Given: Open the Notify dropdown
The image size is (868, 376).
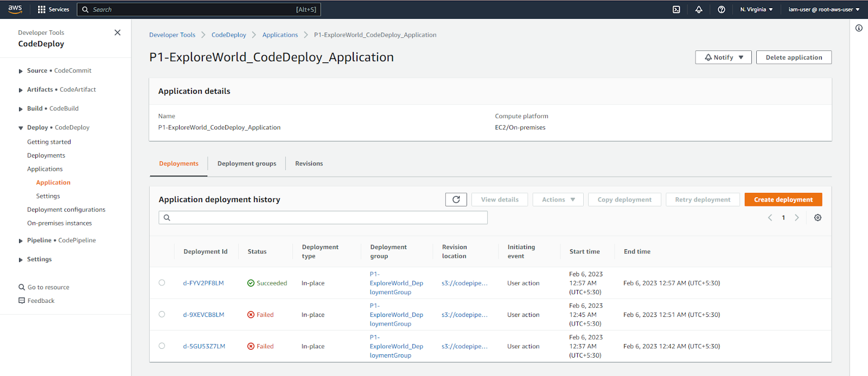Looking at the screenshot, I should coord(723,57).
